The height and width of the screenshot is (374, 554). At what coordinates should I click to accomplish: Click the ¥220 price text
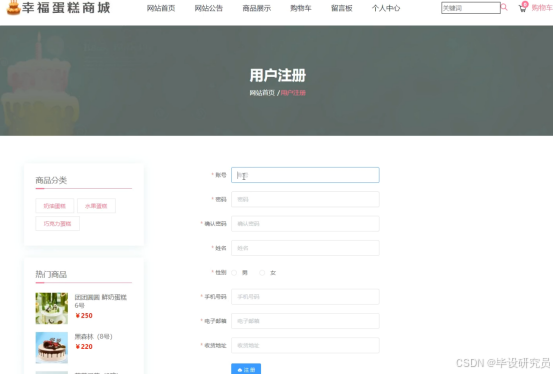pos(84,346)
